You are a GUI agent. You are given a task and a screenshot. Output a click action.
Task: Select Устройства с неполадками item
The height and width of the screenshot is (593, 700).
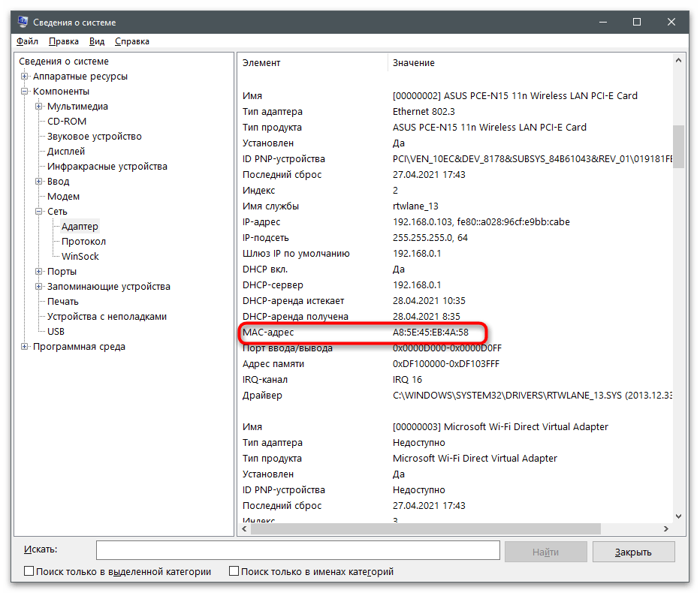click(x=107, y=317)
